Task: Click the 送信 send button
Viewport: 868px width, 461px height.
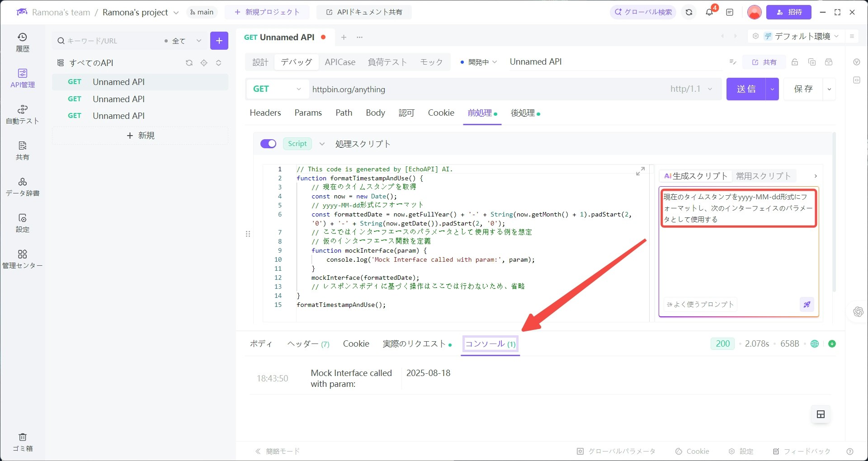Action: 746,89
